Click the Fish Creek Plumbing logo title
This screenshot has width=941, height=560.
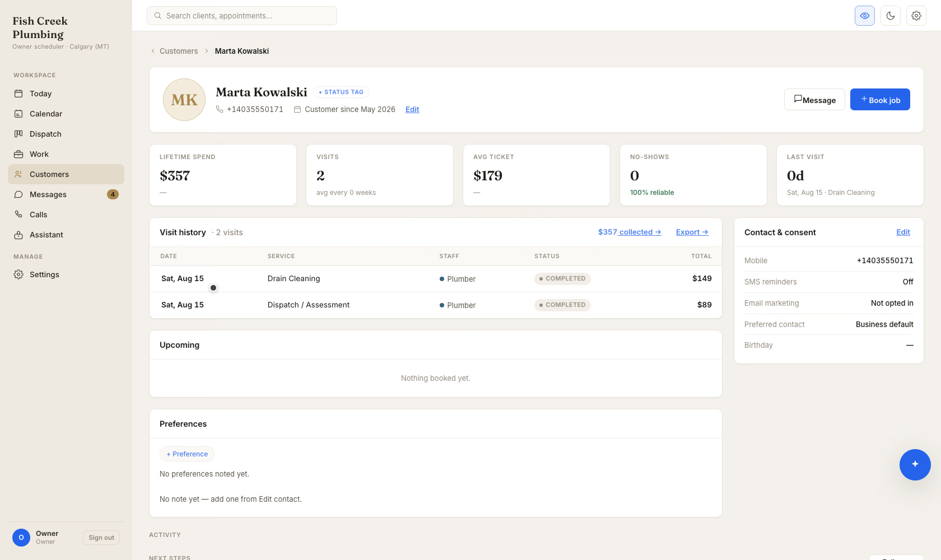pyautogui.click(x=40, y=27)
